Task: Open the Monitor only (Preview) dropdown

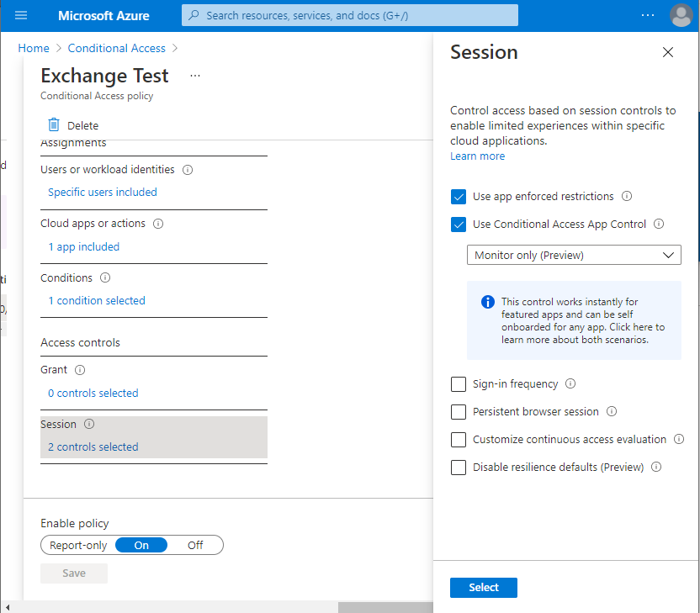Action: [574, 254]
